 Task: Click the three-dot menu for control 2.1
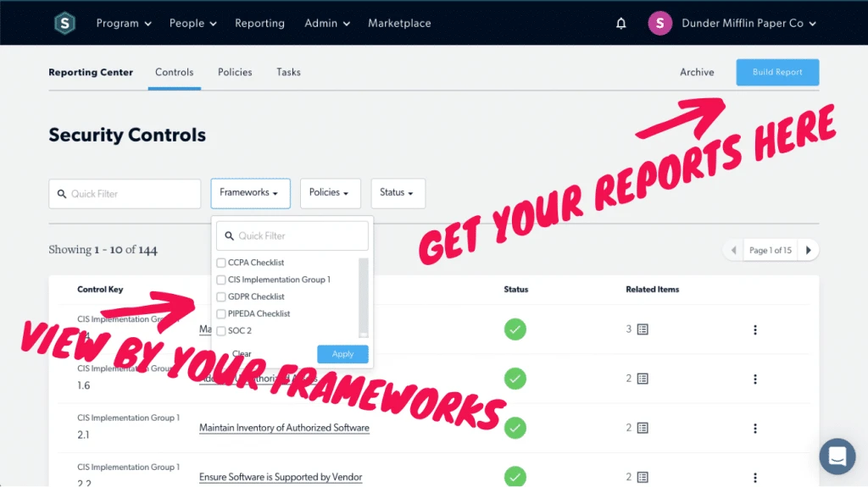point(755,429)
